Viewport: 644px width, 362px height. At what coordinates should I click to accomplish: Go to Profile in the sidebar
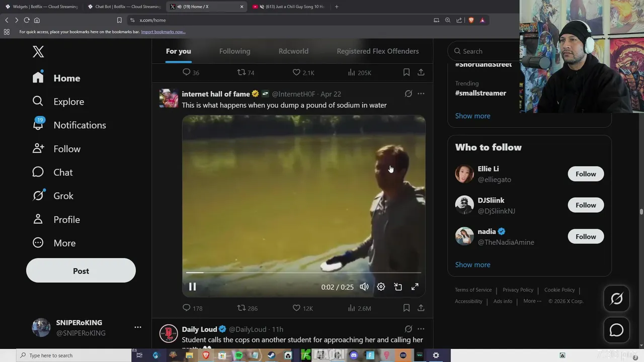coord(56,219)
